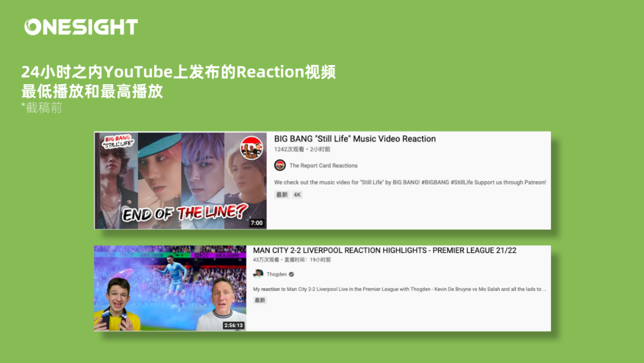Viewport: 644px width, 363px height.
Task: Click The Report Card Reactions channel avatar
Action: [x=280, y=165]
